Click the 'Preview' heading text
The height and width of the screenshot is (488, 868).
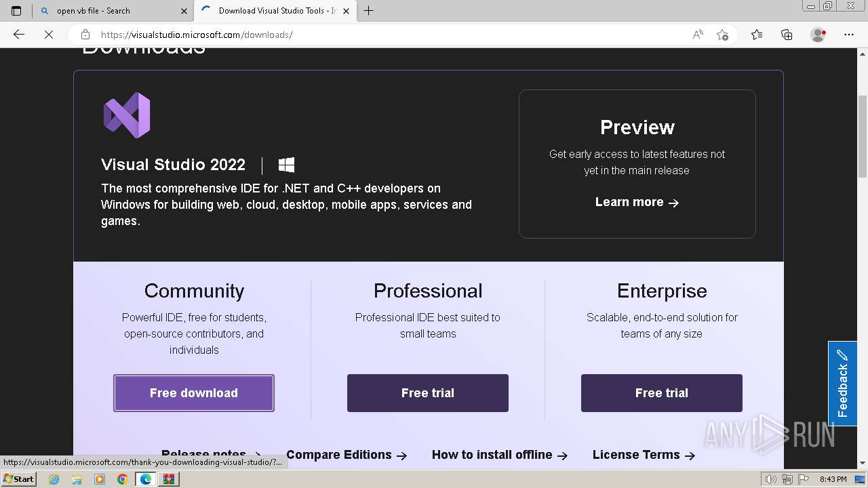(637, 127)
